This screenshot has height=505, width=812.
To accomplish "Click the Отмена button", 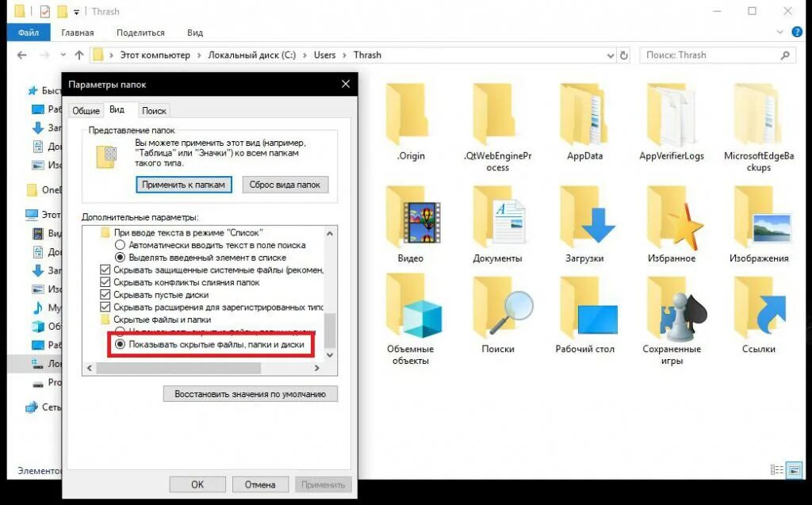I will coord(260,484).
